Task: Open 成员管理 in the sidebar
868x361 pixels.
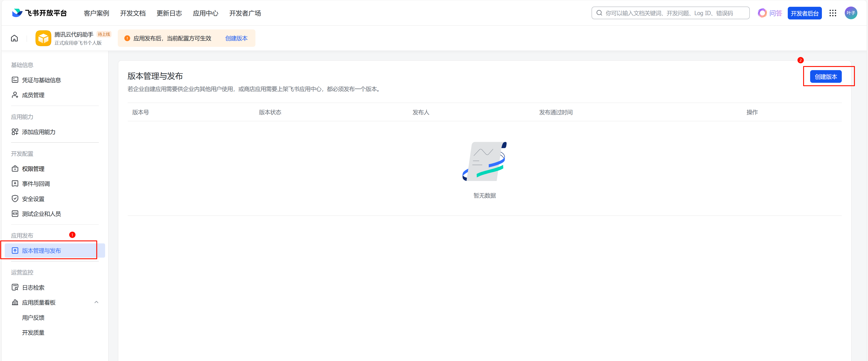Action: pos(33,95)
